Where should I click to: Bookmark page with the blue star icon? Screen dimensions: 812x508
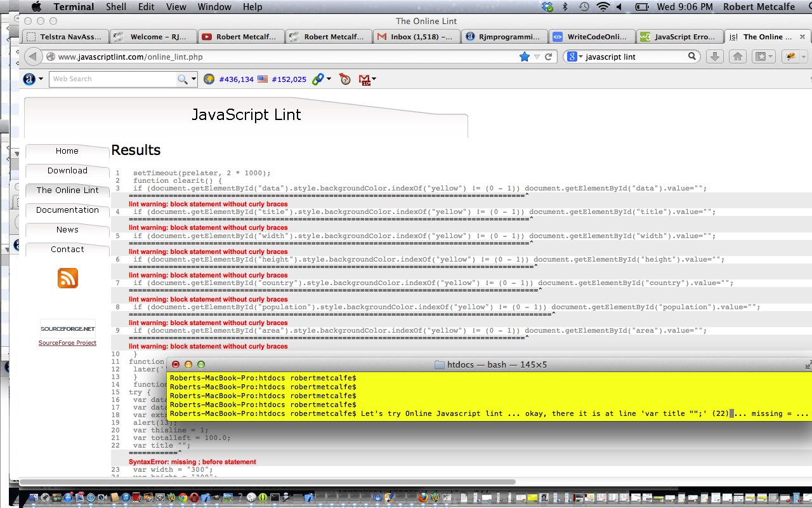click(524, 57)
